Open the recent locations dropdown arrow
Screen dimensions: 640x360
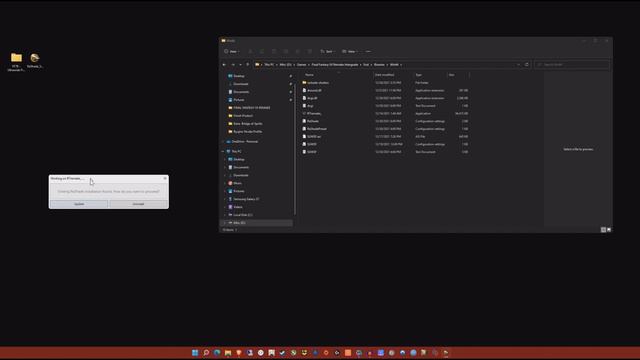pyautogui.click(x=240, y=64)
